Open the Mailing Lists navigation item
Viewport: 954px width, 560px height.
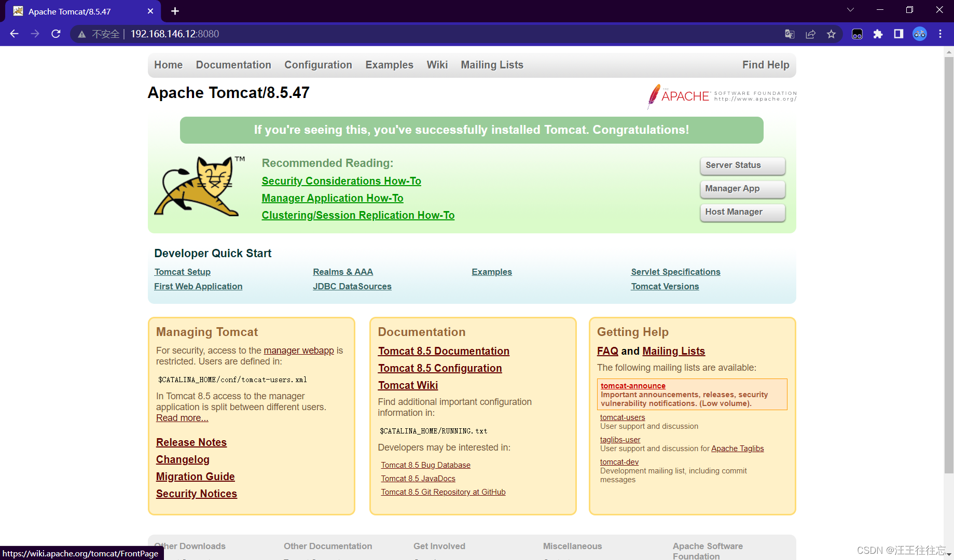pos(492,65)
